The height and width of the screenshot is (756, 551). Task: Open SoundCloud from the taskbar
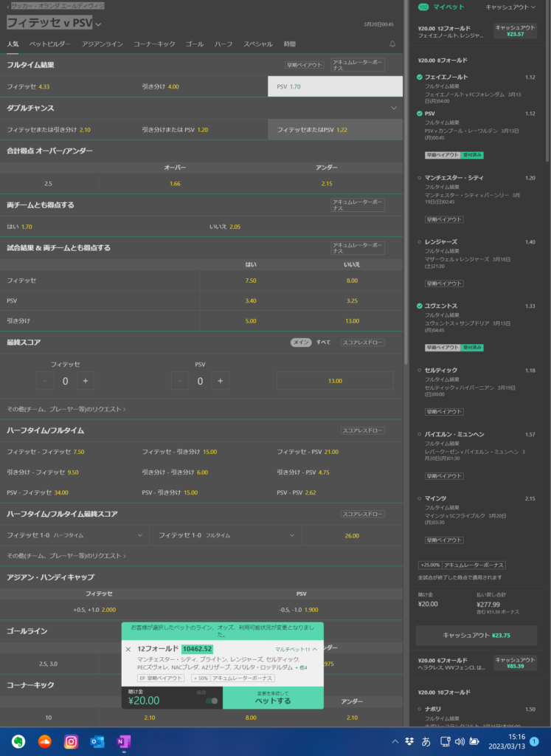(x=44, y=741)
